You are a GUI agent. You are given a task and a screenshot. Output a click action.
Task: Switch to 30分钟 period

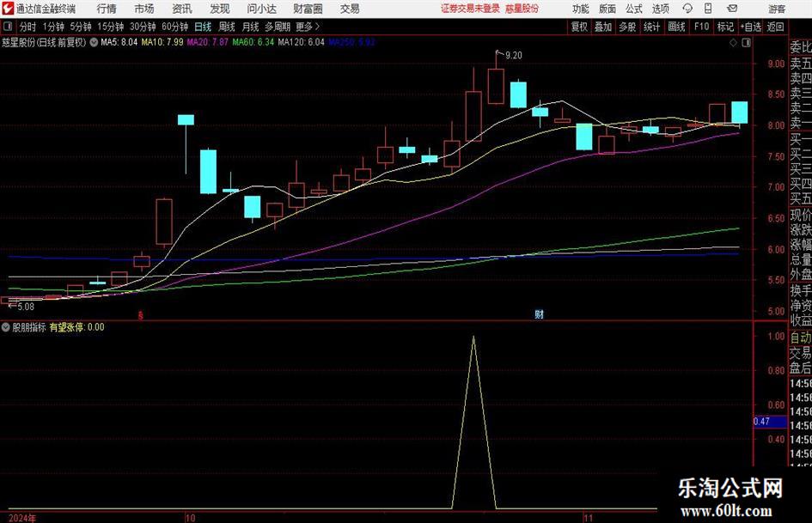pos(143,27)
